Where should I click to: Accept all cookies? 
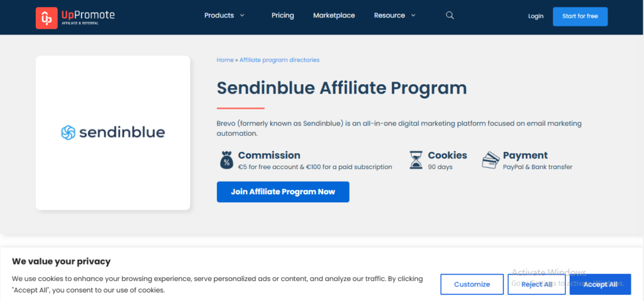pyautogui.click(x=600, y=284)
